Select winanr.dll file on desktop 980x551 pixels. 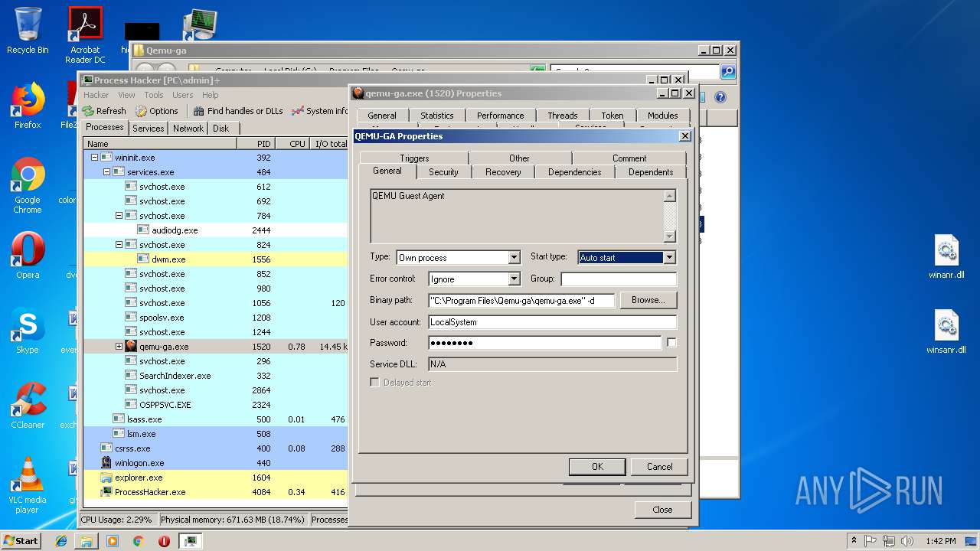pyautogui.click(x=946, y=258)
